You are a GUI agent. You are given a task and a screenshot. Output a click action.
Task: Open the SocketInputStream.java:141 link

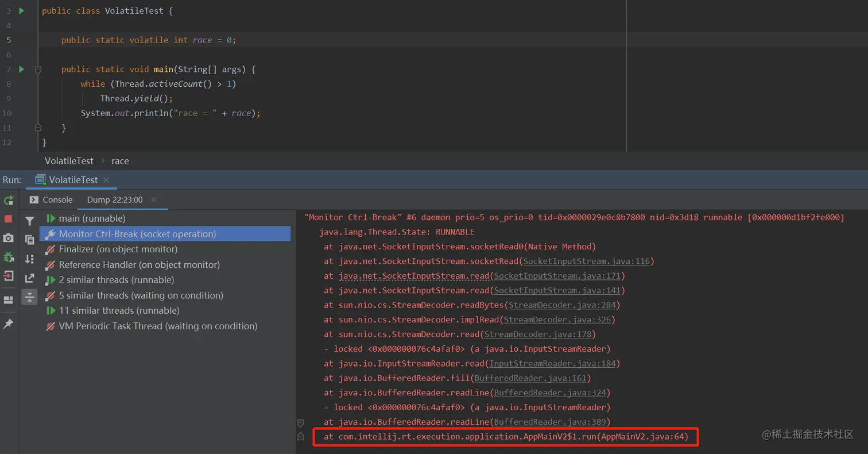click(558, 291)
